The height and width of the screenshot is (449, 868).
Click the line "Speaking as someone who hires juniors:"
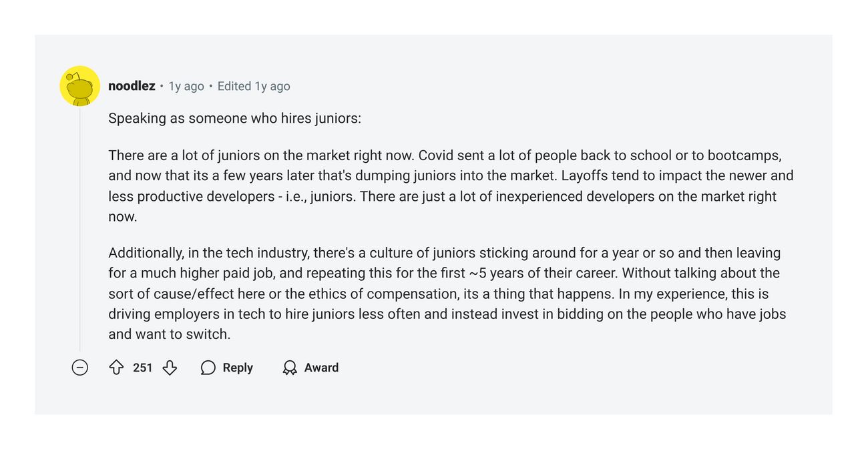(234, 119)
